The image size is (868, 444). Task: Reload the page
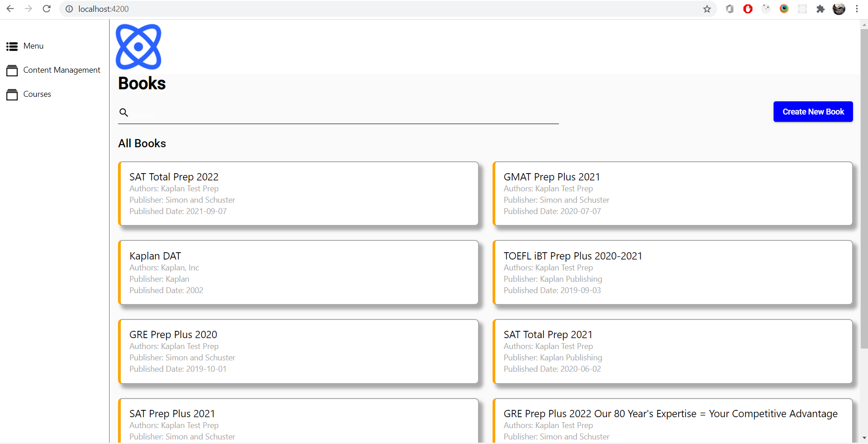(46, 9)
